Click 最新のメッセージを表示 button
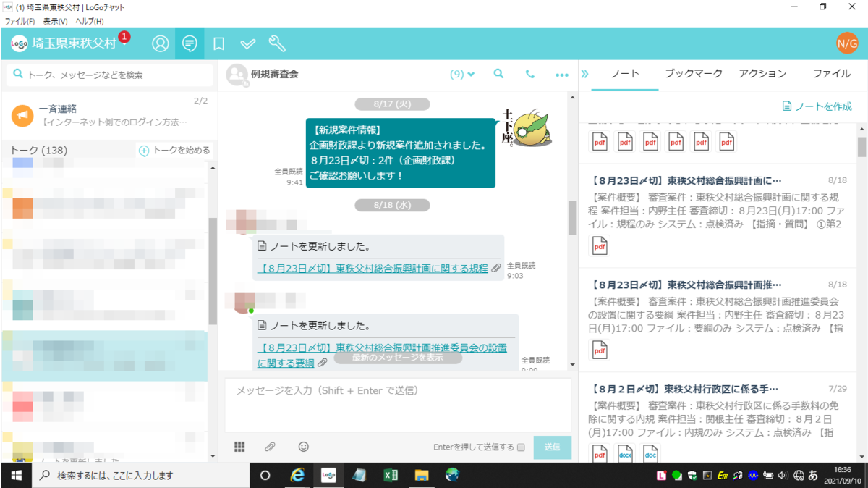 pos(398,358)
